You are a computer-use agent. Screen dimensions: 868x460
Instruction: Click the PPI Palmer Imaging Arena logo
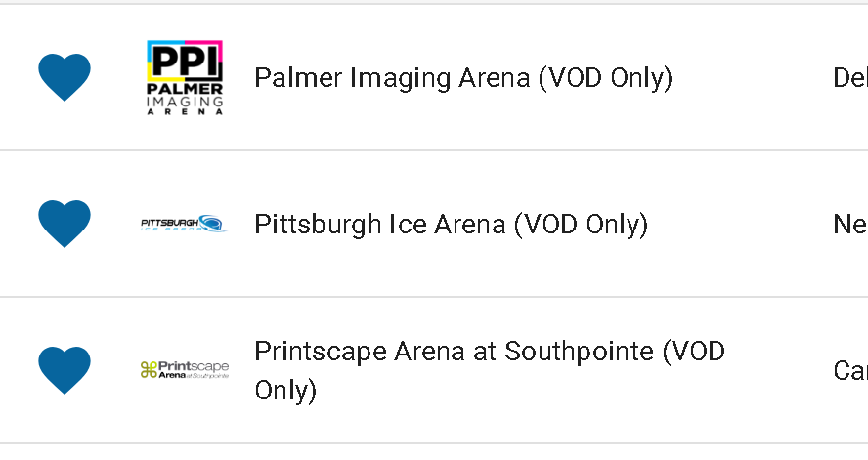point(185,77)
